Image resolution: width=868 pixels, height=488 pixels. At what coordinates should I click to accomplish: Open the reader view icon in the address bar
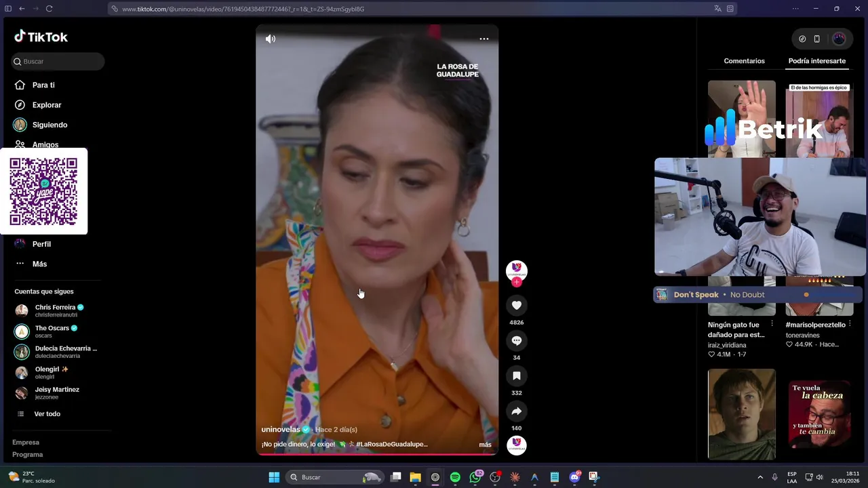click(x=730, y=9)
